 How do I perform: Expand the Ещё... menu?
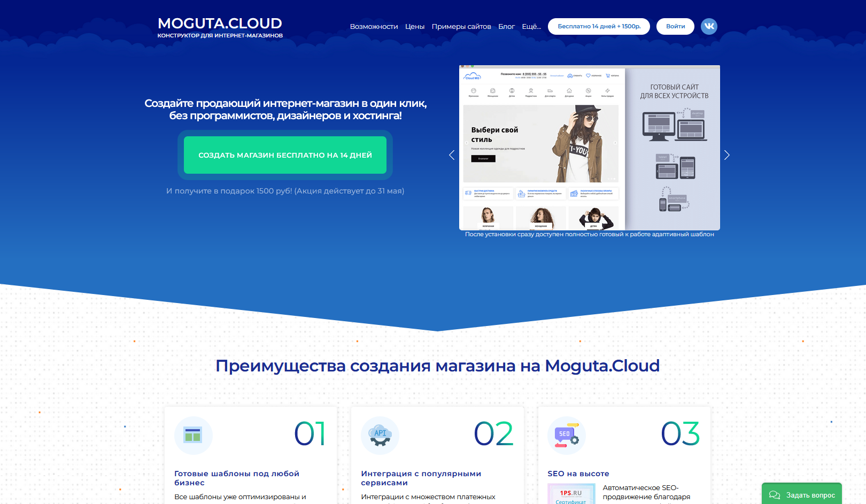point(531,26)
